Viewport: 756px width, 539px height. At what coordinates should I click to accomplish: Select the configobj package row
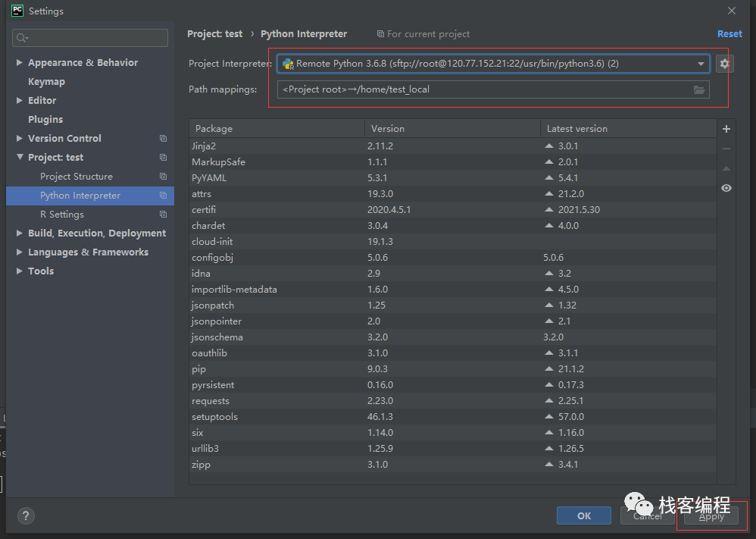pyautogui.click(x=453, y=257)
